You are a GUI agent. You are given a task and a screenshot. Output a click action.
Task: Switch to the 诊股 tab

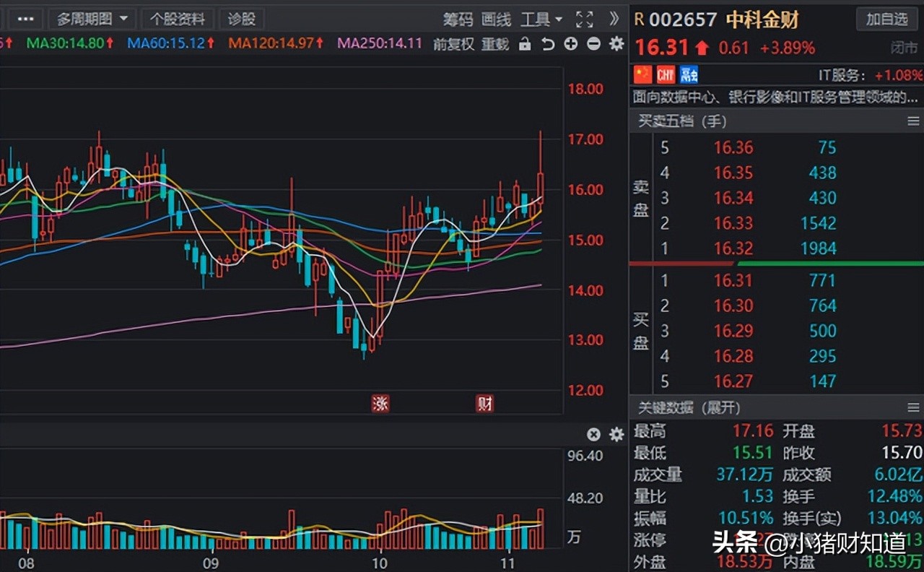[x=240, y=19]
